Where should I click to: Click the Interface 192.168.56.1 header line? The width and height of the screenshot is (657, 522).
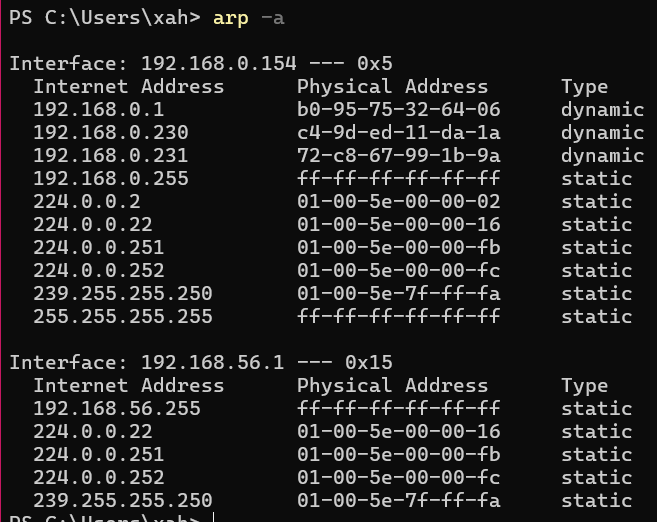pos(200,362)
